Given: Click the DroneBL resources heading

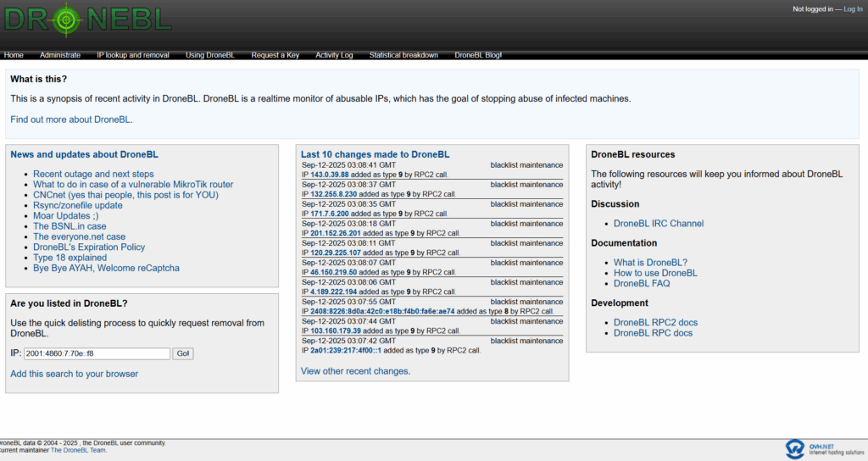Looking at the screenshot, I should (x=632, y=154).
